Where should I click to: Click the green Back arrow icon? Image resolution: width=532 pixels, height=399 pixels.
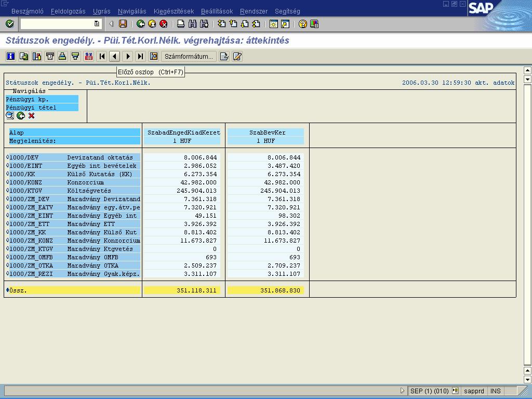coord(140,24)
